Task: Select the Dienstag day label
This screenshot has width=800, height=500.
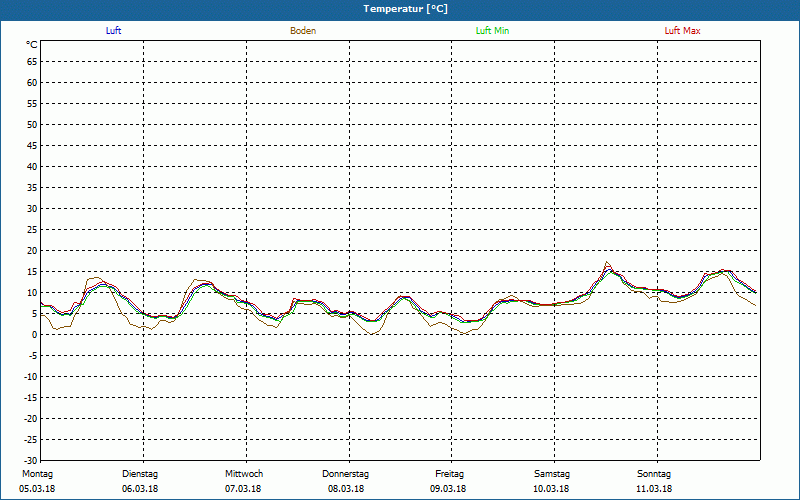Action: [x=141, y=474]
